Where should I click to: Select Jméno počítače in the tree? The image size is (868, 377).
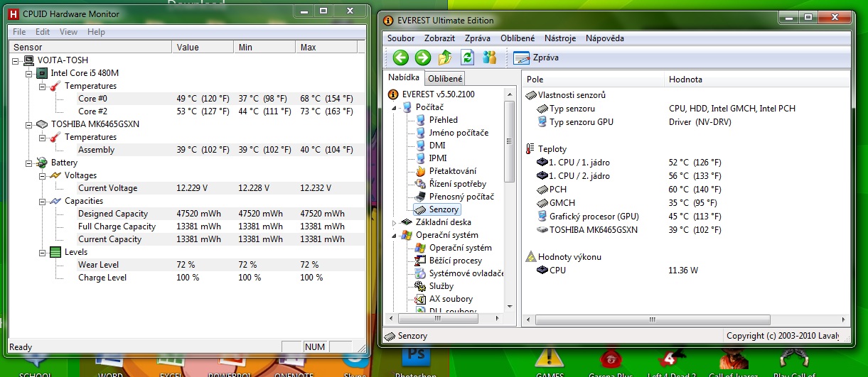click(x=451, y=132)
